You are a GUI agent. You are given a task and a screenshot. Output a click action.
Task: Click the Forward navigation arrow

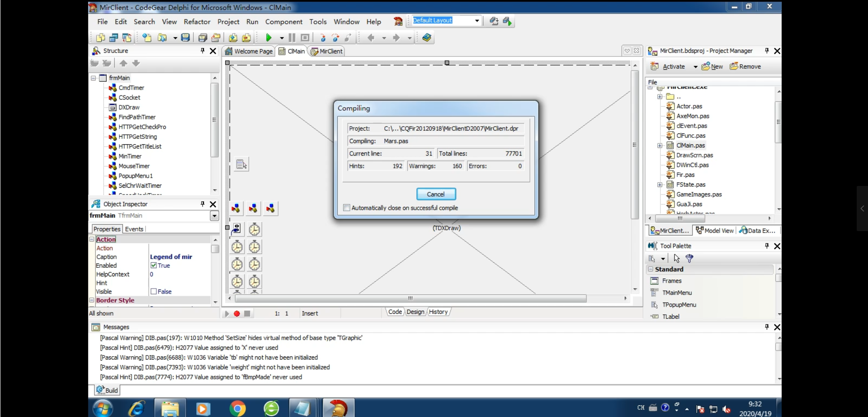click(396, 38)
